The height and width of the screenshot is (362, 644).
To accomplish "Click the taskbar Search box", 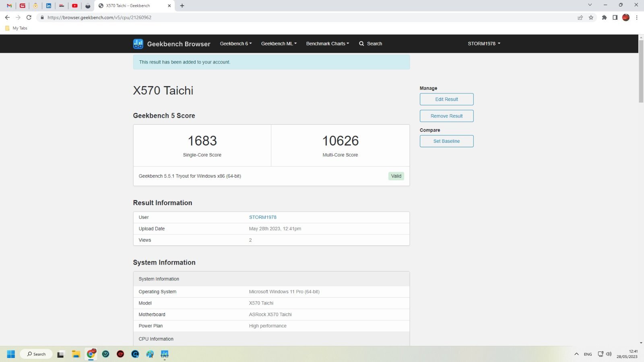I will [36, 354].
